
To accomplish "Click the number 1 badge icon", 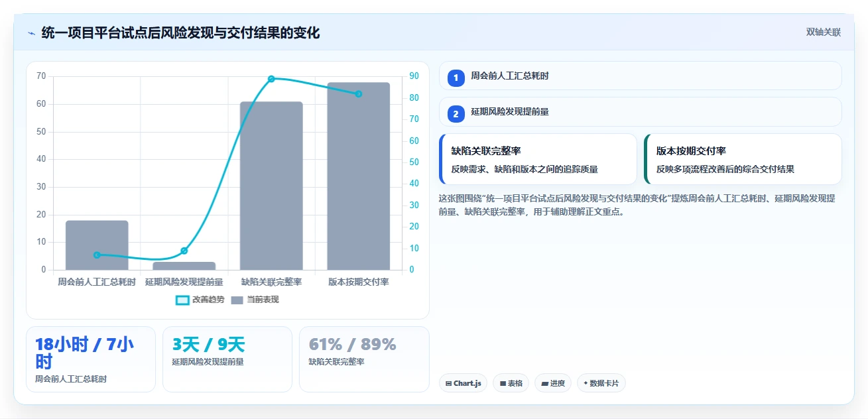I will [456, 78].
